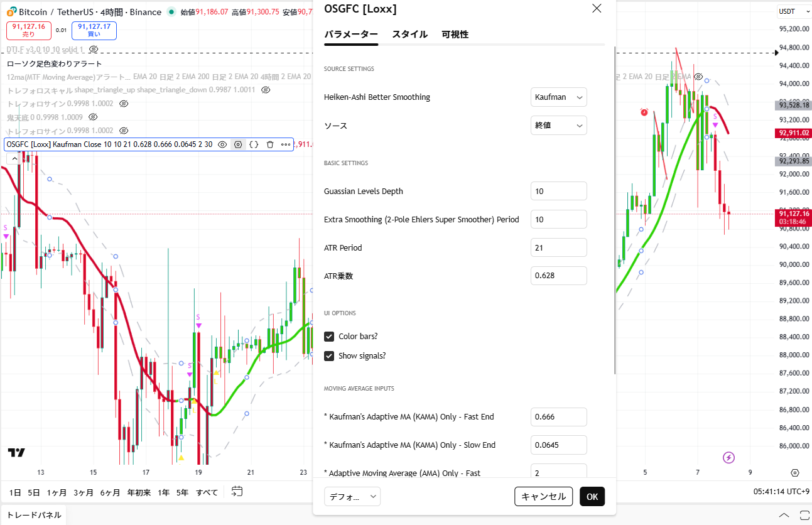Expand the ソース dropdown showing 終値
Screen dimensions: 812x525
tap(558, 126)
